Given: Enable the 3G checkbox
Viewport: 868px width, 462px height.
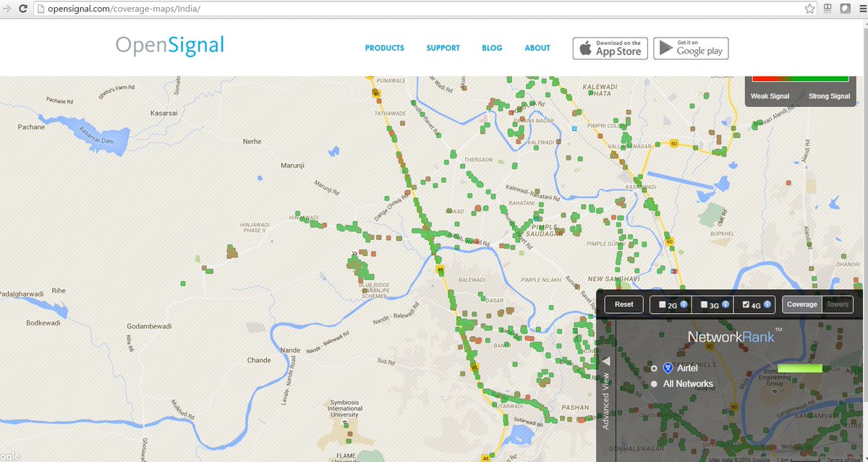Looking at the screenshot, I should pyautogui.click(x=704, y=305).
